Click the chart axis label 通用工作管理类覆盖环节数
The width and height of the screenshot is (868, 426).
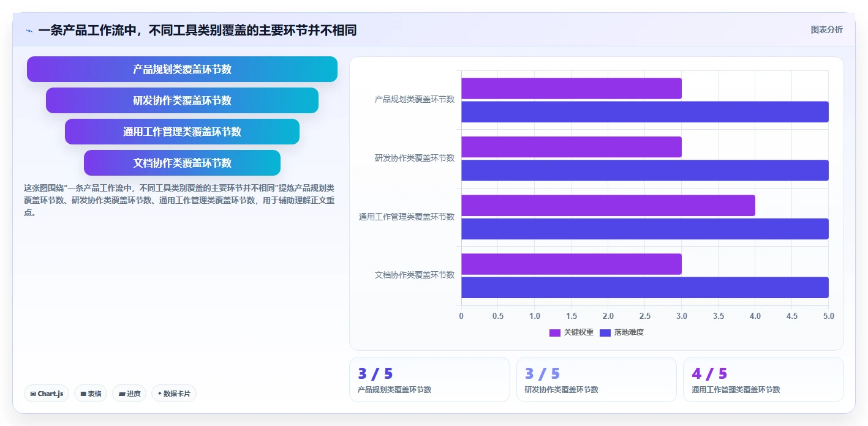click(407, 217)
